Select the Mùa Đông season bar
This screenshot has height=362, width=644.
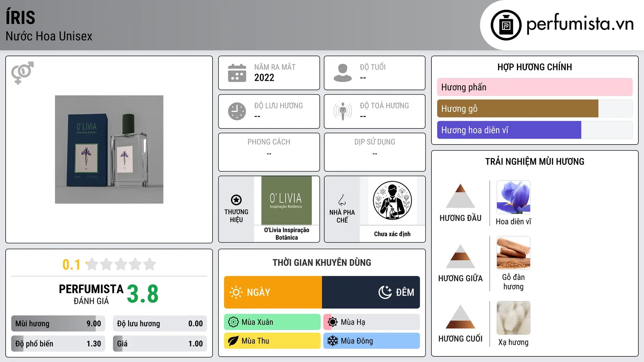click(372, 341)
